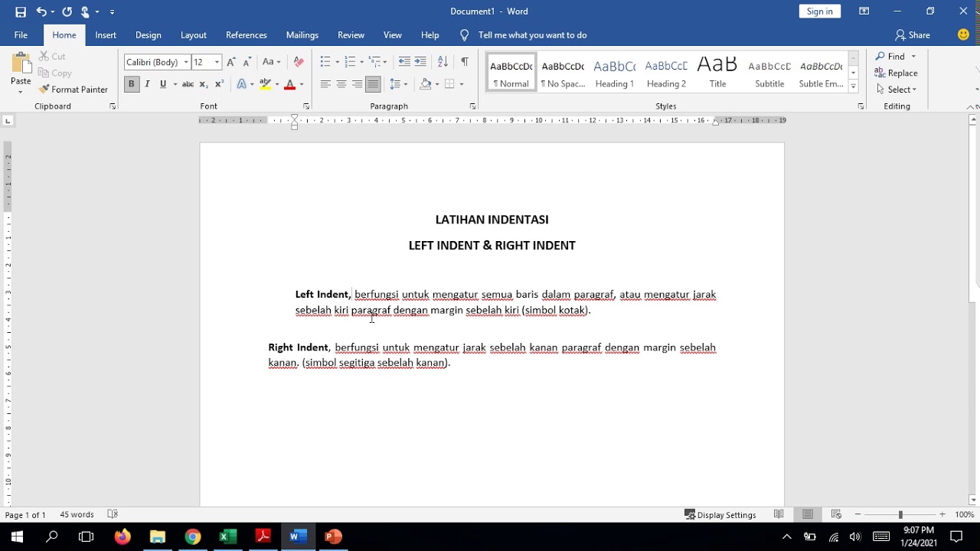
Task: Open Font dialog launcher
Action: tap(306, 106)
